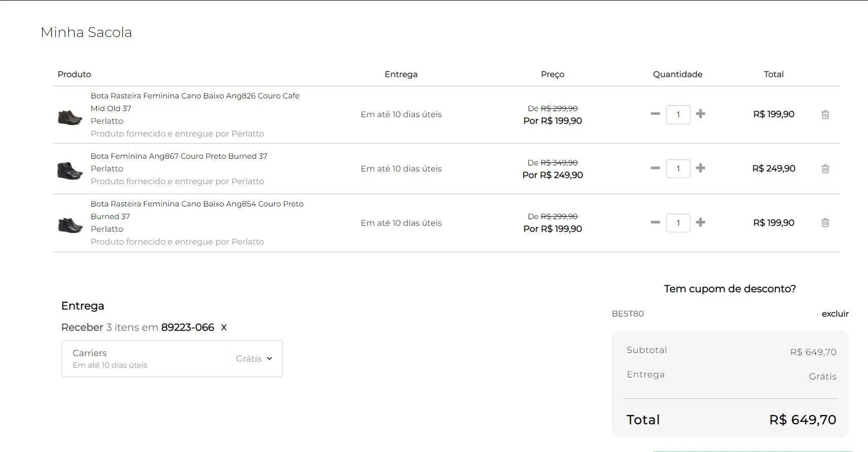Click the Entrega Grátis value in summary
The image size is (868, 452).
coord(822,376)
